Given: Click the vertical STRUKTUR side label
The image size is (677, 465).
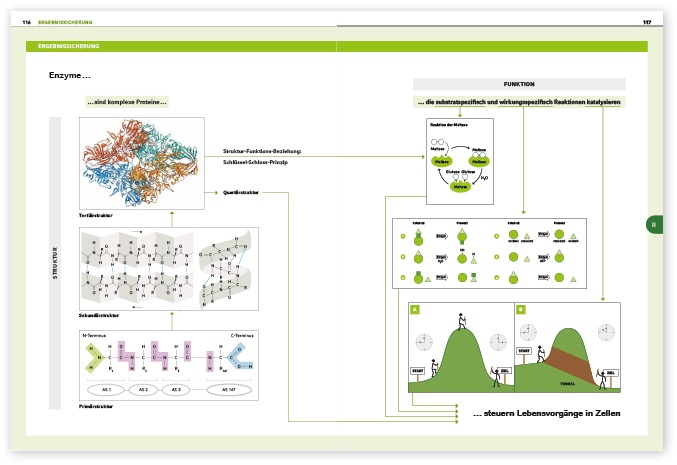Looking at the screenshot, I should point(55,263).
